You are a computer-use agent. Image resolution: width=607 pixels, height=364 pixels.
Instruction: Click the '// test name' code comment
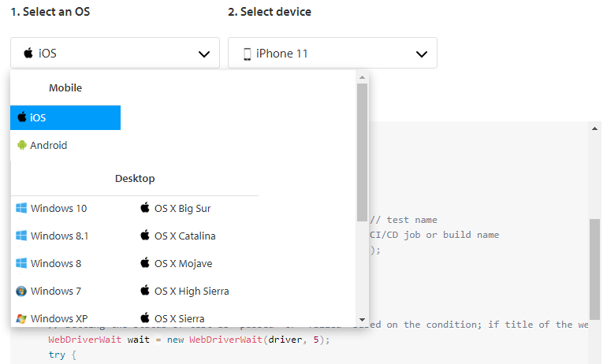coord(404,220)
